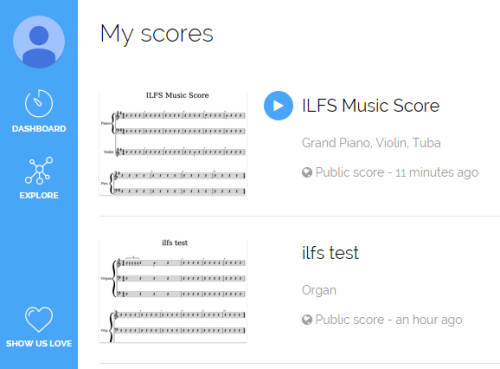Select the EXPLORE sidebar label
Viewport: 500px width, 369px height.
coord(39,195)
